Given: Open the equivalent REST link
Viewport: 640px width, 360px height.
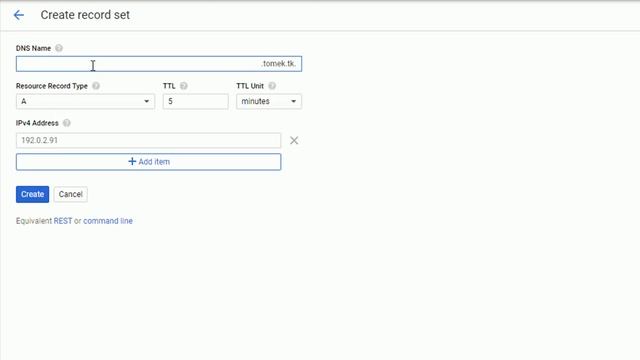Looking at the screenshot, I should [63, 221].
